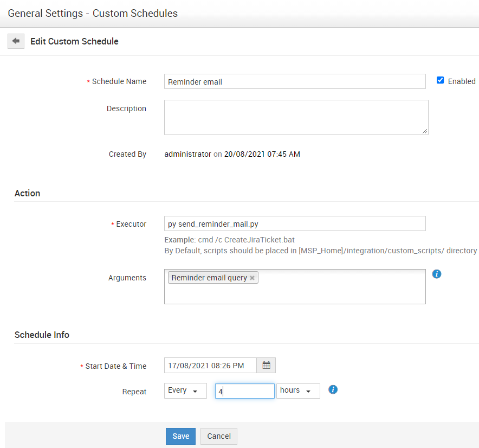This screenshot has height=448, width=479.
Task: Open the Start Date calendar picker
Action: [266, 365]
